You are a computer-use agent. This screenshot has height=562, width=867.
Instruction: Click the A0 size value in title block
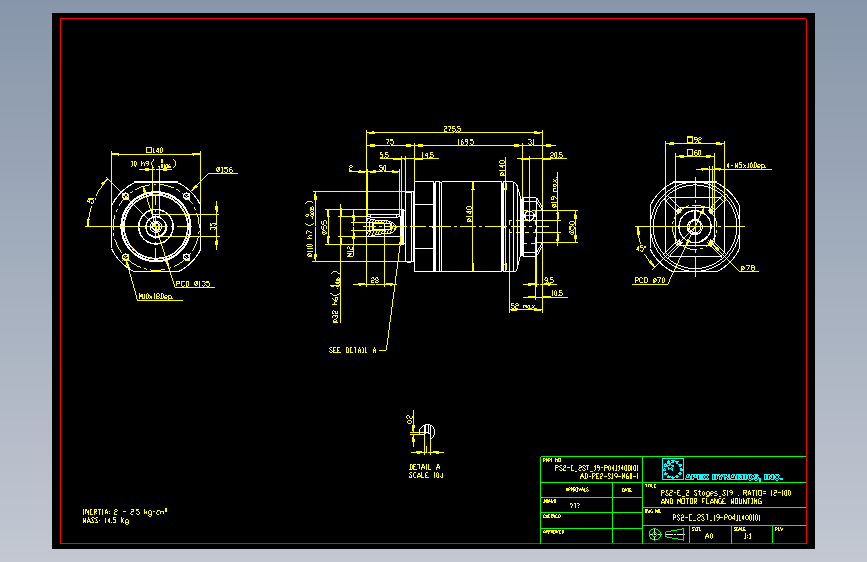tap(709, 536)
